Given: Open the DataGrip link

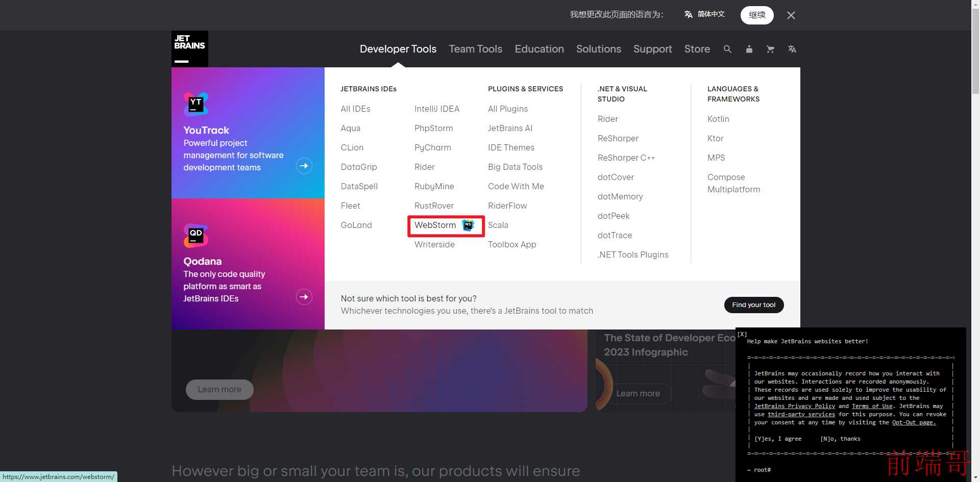Looking at the screenshot, I should click(359, 167).
